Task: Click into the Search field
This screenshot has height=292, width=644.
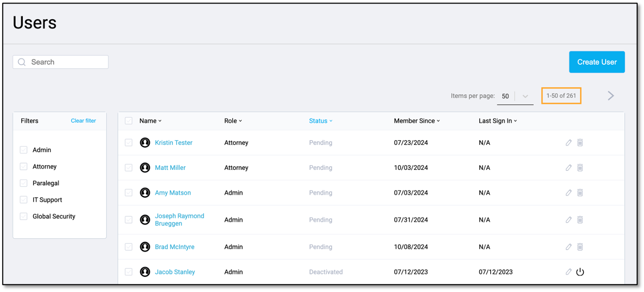Action: click(61, 62)
